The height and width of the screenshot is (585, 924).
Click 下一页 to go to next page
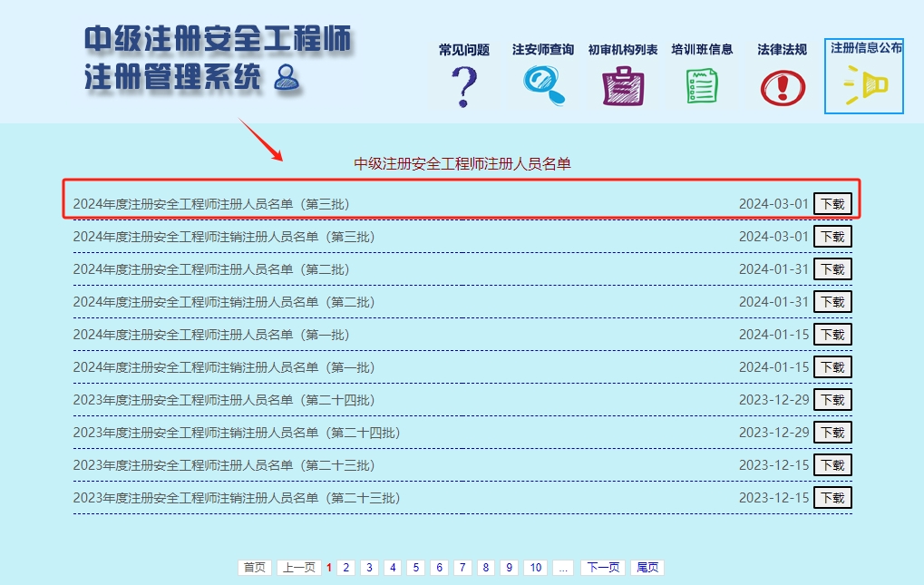603,568
